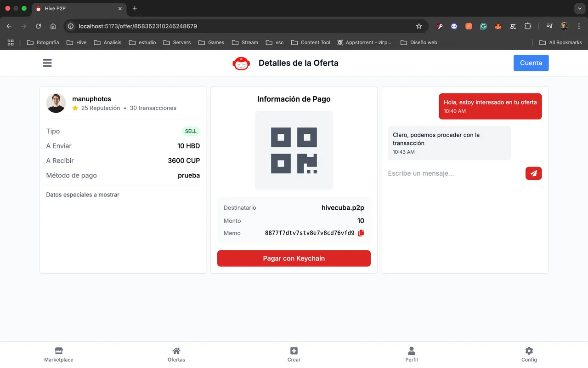Open the media control playlist icon

pyautogui.click(x=549, y=26)
